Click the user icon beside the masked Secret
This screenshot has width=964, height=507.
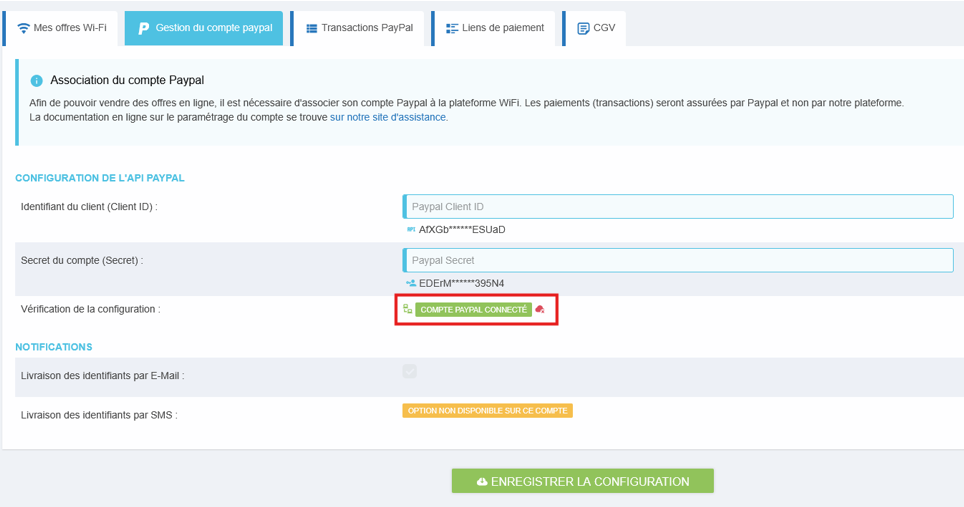(410, 283)
